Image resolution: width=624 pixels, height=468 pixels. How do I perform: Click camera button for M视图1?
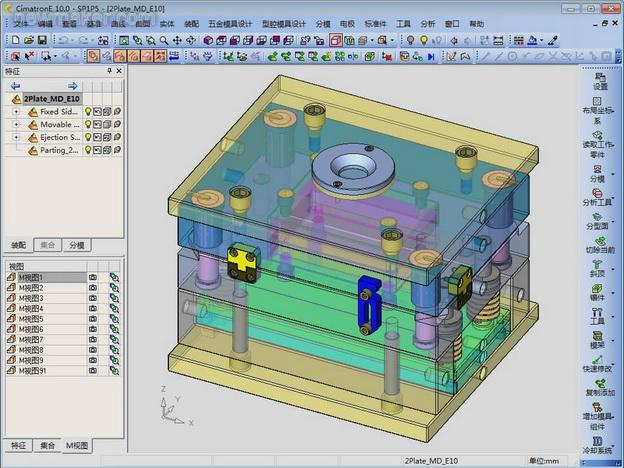click(93, 277)
